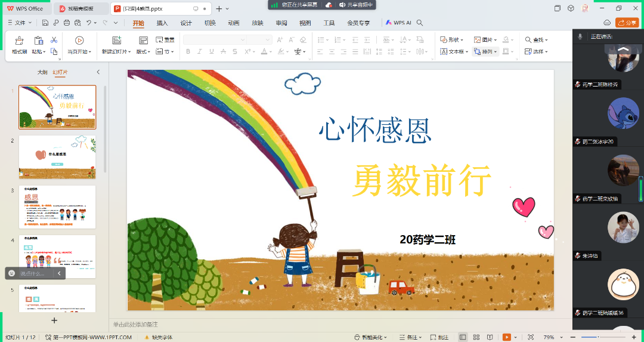
Task: Toggle the notes (备注) pane in status bar
Action: click(x=408, y=337)
